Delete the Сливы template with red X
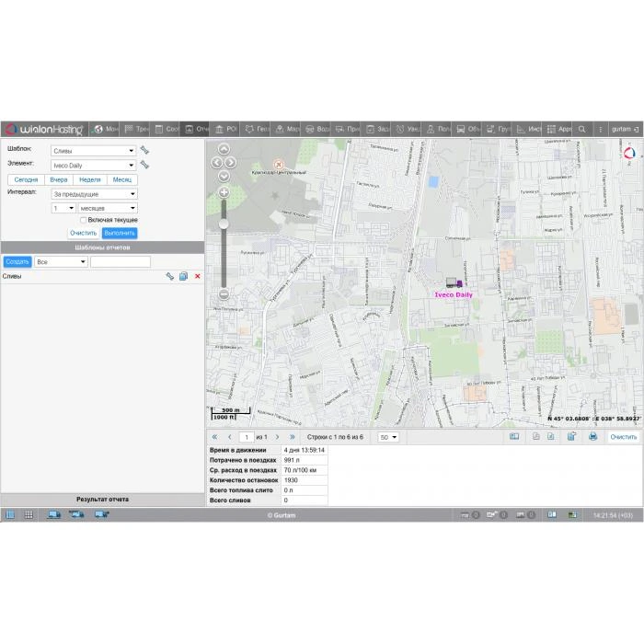This screenshot has height=644, width=644. pyautogui.click(x=197, y=276)
